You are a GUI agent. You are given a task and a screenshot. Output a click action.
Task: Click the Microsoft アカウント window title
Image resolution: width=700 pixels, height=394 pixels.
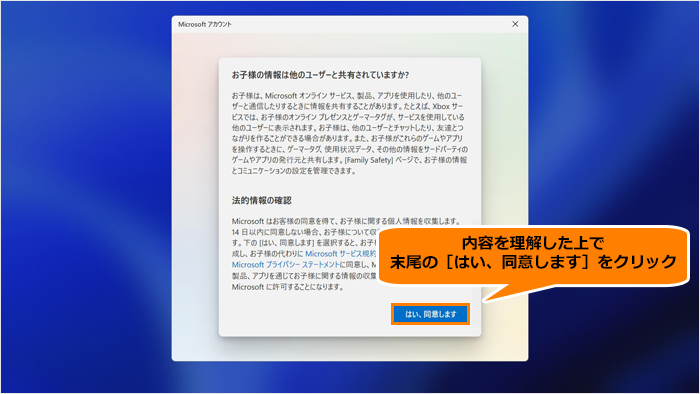[x=205, y=25]
